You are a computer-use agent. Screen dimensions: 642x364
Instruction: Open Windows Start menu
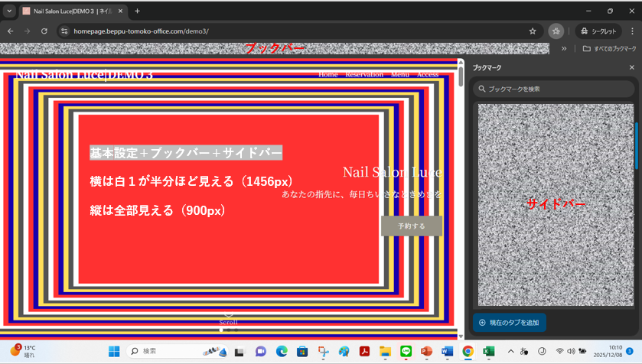click(x=114, y=351)
